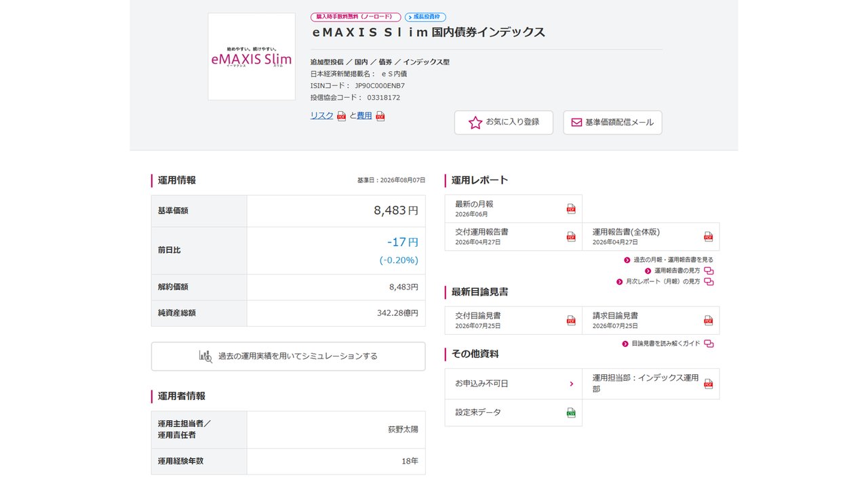The width and height of the screenshot is (868, 488).
Task: Click the eMAXIS Slim logo
Action: (252, 57)
